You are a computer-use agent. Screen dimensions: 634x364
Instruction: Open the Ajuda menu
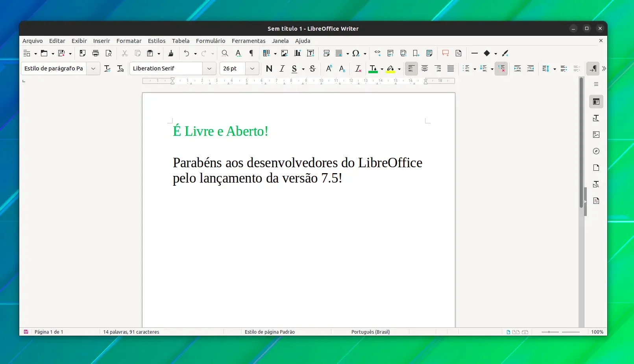[x=303, y=41]
